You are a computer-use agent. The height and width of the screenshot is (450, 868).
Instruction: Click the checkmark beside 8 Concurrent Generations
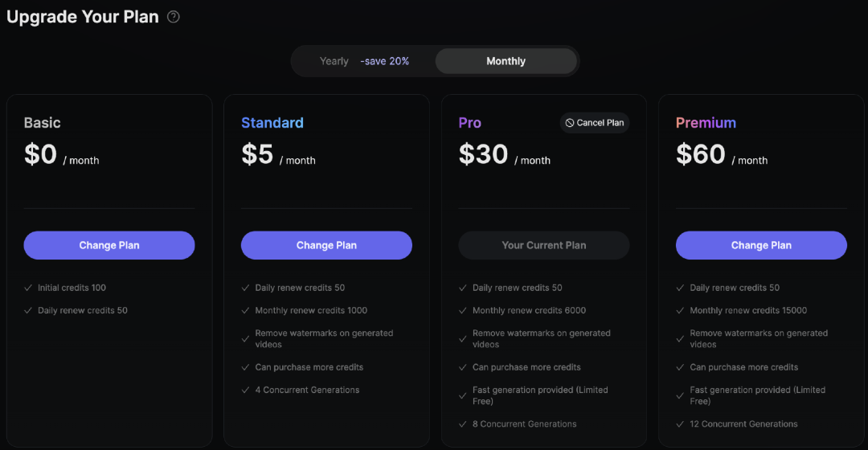[x=463, y=424]
